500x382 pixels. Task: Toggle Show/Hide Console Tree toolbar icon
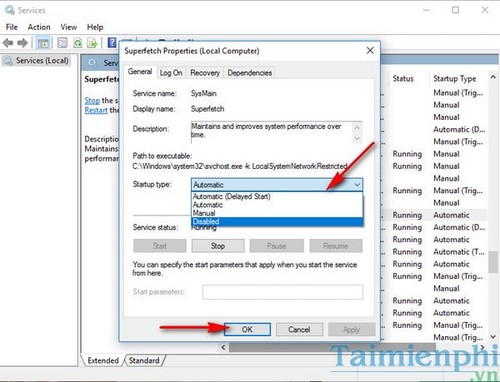[x=43, y=43]
